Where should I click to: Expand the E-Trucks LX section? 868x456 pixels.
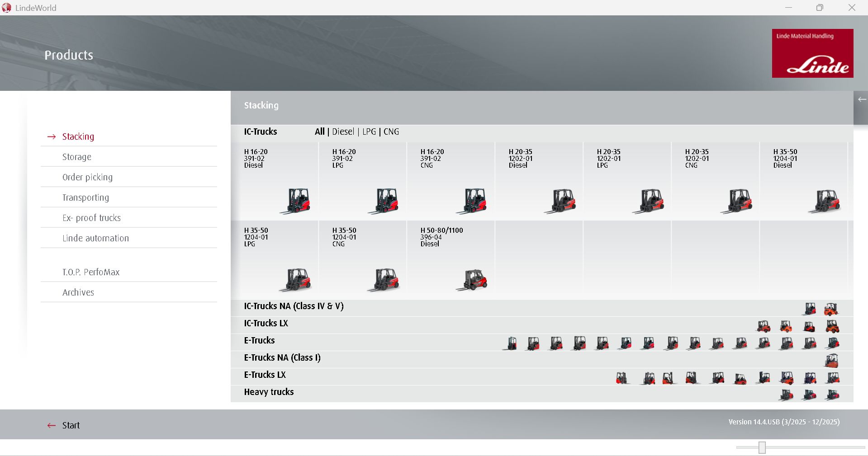[542, 376]
